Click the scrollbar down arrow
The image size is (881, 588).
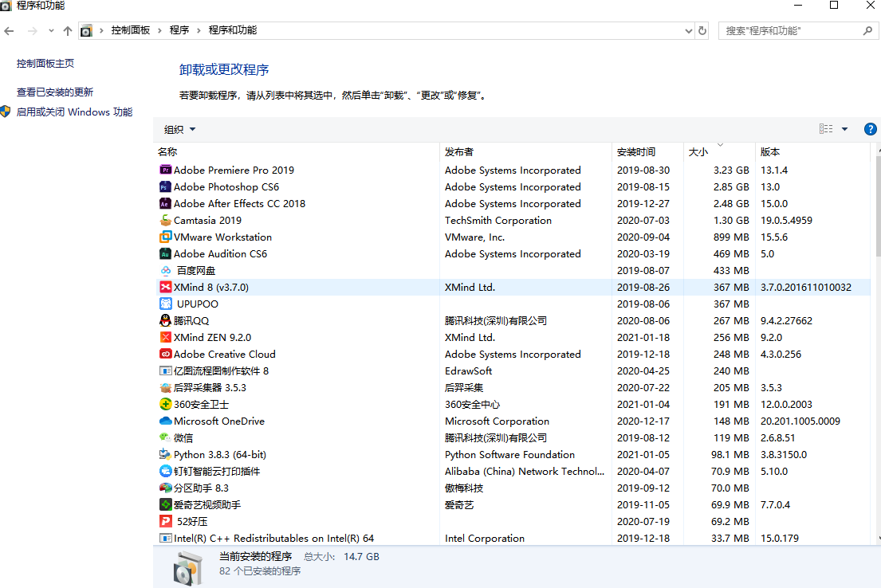tap(878, 539)
